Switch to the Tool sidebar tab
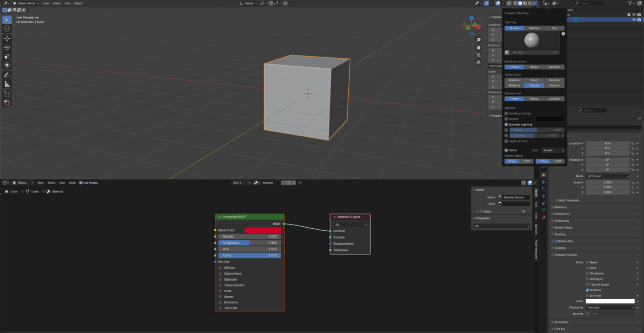 point(536,205)
